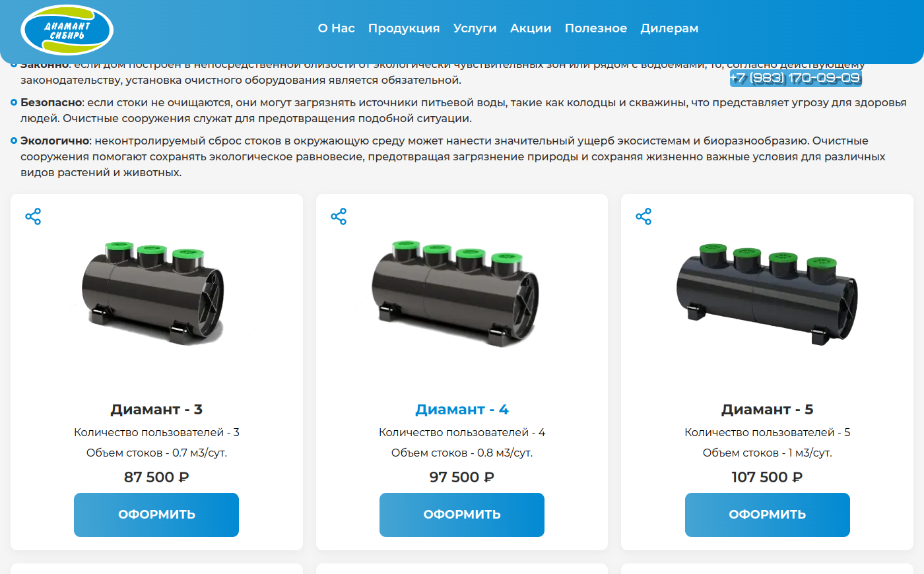Screen dimensions: 924x574
Task: Click ОФОРМИТЬ button for Диамант - 3
Action: coord(156,515)
